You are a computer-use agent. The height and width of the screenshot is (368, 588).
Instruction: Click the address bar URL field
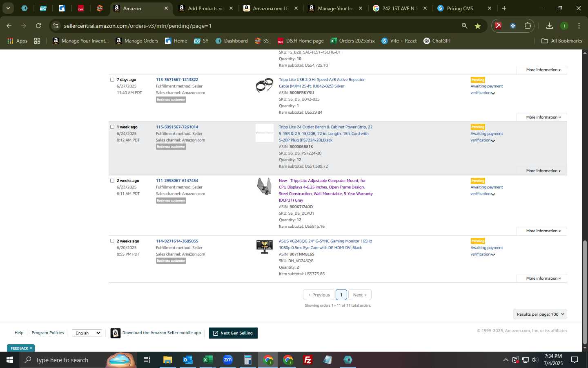(261, 26)
